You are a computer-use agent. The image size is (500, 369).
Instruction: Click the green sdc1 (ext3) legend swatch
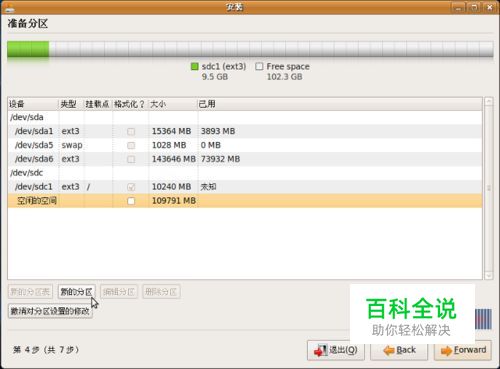(194, 67)
